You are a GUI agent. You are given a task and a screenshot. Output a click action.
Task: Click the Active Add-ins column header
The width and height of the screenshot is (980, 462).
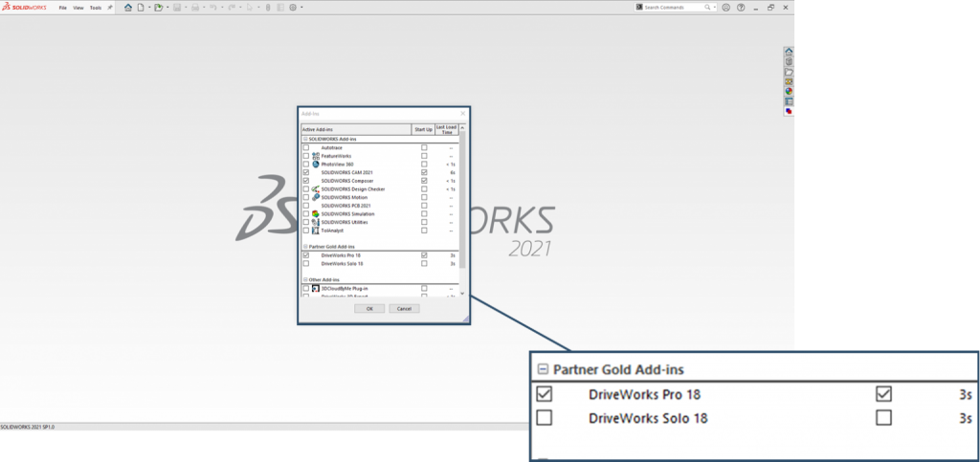pyautogui.click(x=356, y=129)
